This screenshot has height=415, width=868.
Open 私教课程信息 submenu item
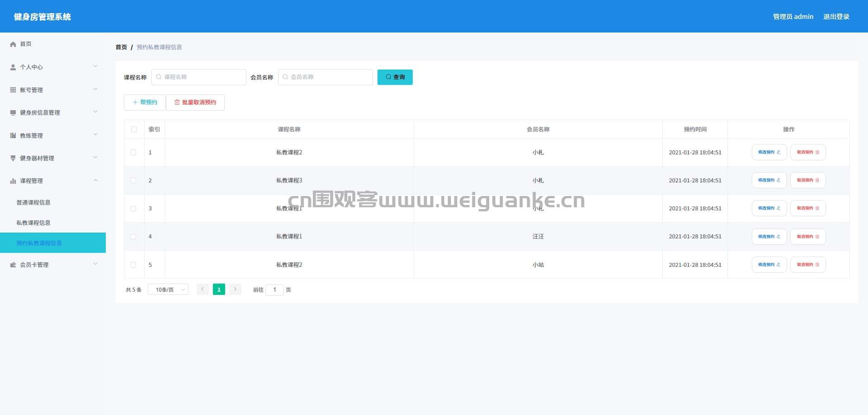[x=33, y=223]
